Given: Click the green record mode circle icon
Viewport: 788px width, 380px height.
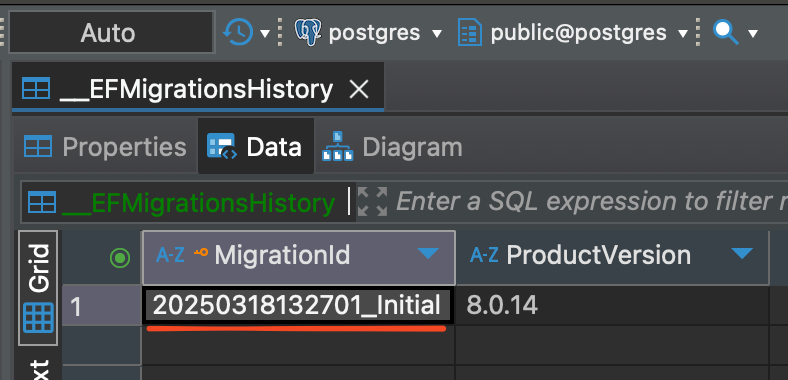Looking at the screenshot, I should point(120,258).
